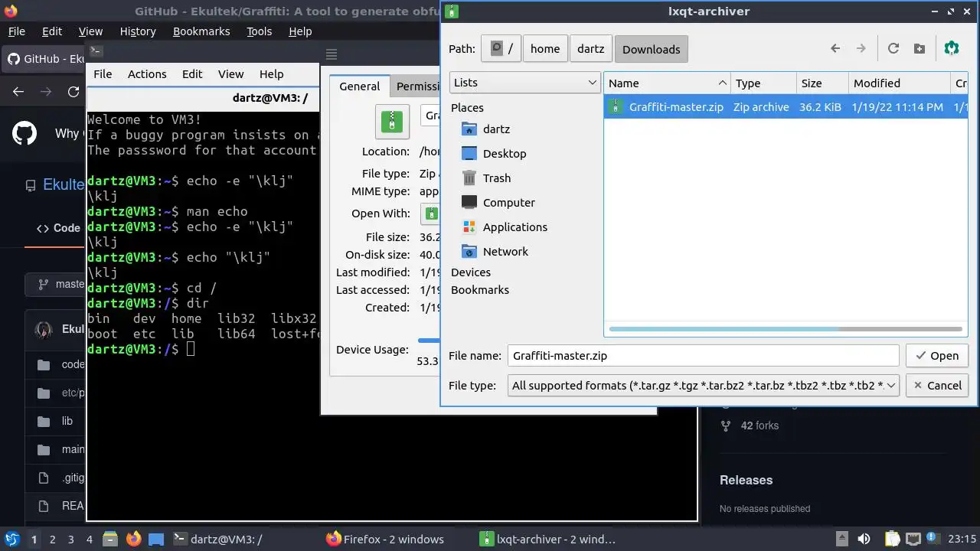Sort files by Type column
This screenshot has width=980, height=551.
pyautogui.click(x=763, y=83)
